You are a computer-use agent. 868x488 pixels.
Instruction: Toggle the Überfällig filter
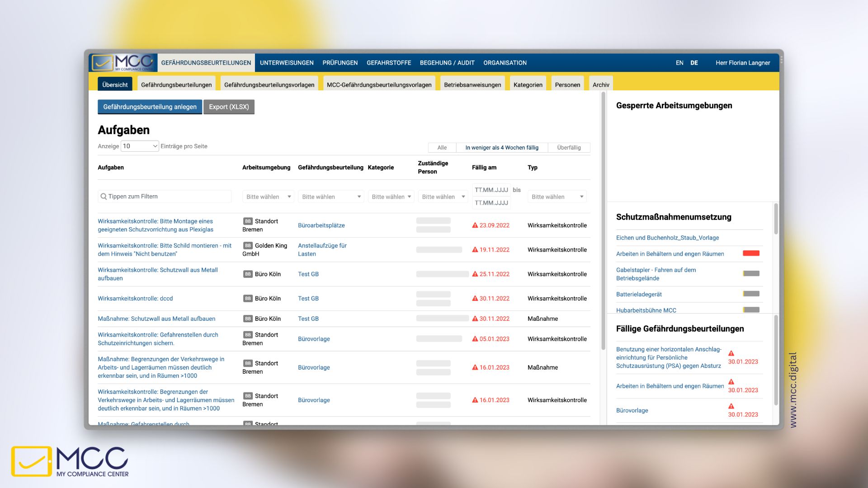point(569,147)
